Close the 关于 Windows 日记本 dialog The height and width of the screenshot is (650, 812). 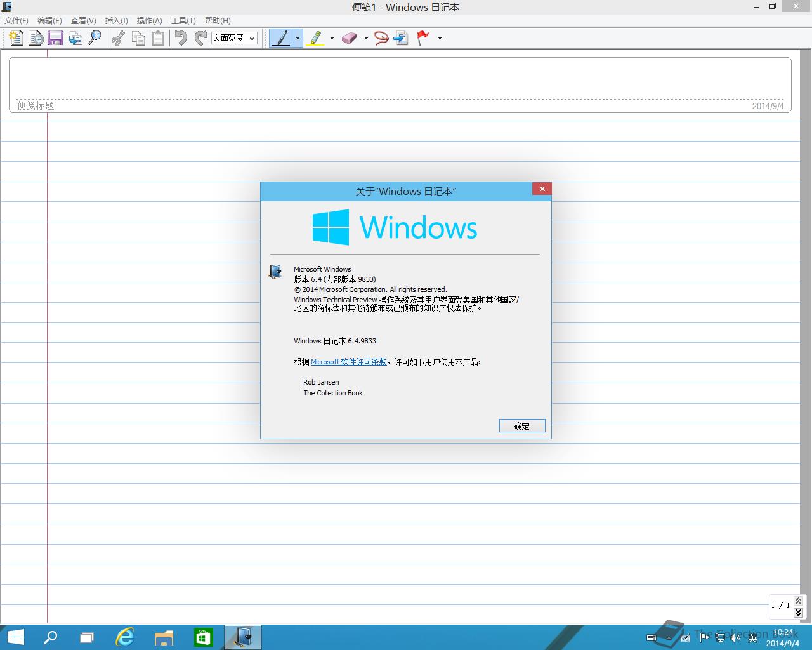pyautogui.click(x=542, y=189)
